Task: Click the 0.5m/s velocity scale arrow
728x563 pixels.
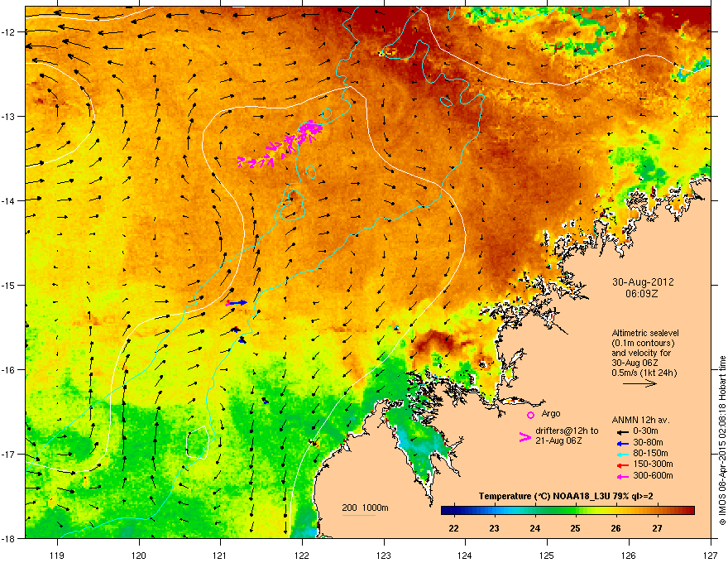Action: pyautogui.click(x=639, y=383)
